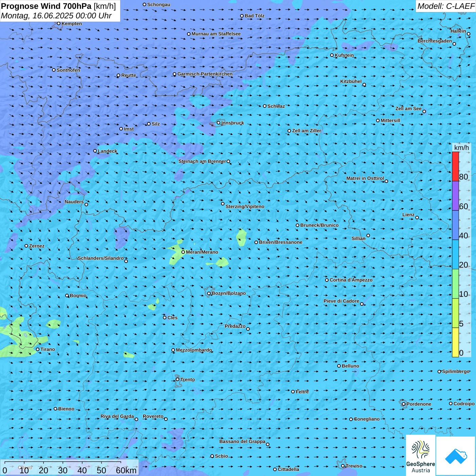Click the 'Riva del Garda' city label
The height and width of the screenshot is (476, 476).
click(x=117, y=416)
